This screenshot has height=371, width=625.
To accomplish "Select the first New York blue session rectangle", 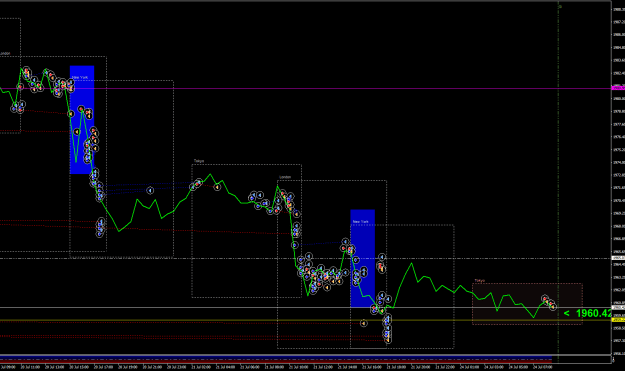I will [x=82, y=120].
